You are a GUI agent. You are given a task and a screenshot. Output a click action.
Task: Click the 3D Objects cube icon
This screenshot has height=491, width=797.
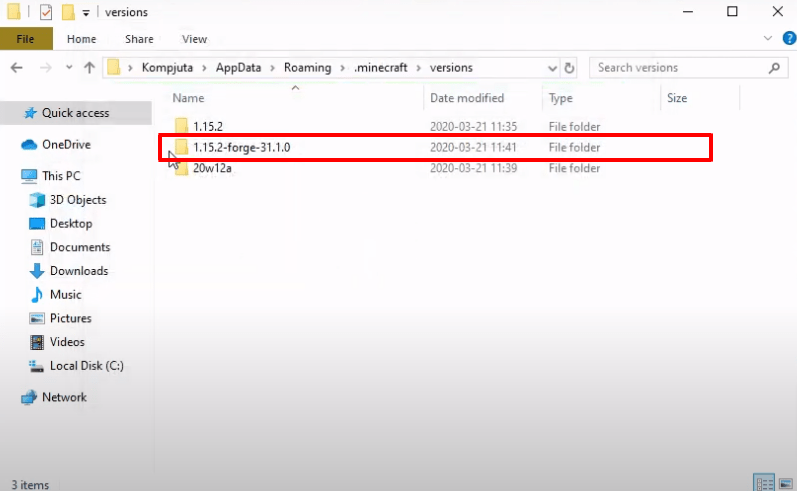[37, 200]
